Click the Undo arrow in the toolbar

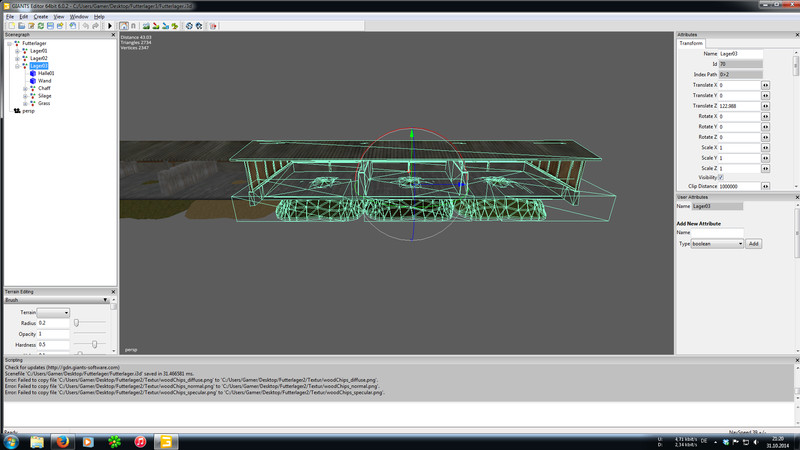pos(86,26)
